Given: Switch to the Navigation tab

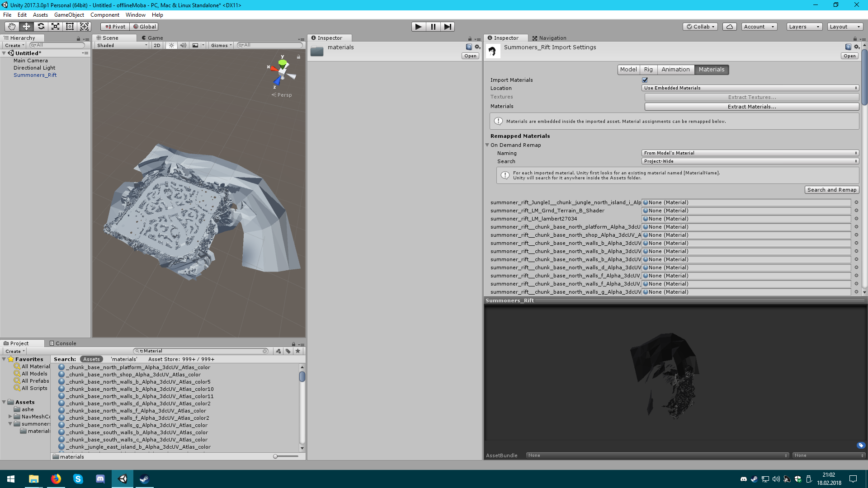Looking at the screenshot, I should click(549, 38).
